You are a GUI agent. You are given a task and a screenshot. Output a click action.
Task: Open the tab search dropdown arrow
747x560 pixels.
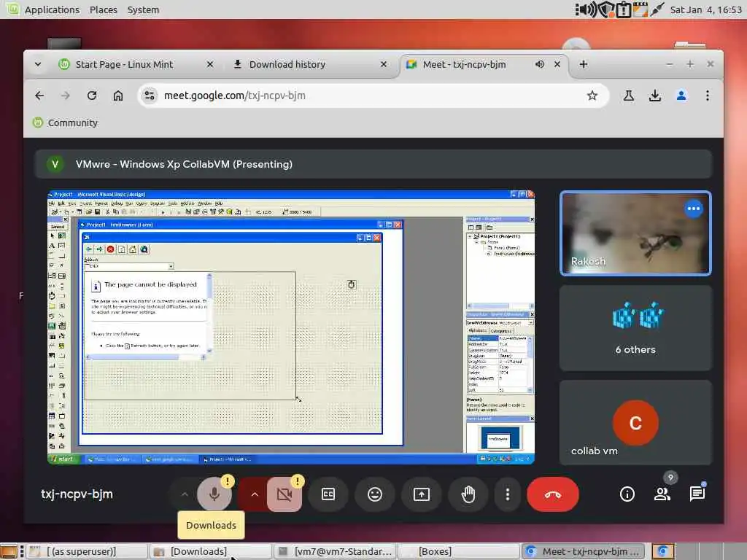pos(38,64)
